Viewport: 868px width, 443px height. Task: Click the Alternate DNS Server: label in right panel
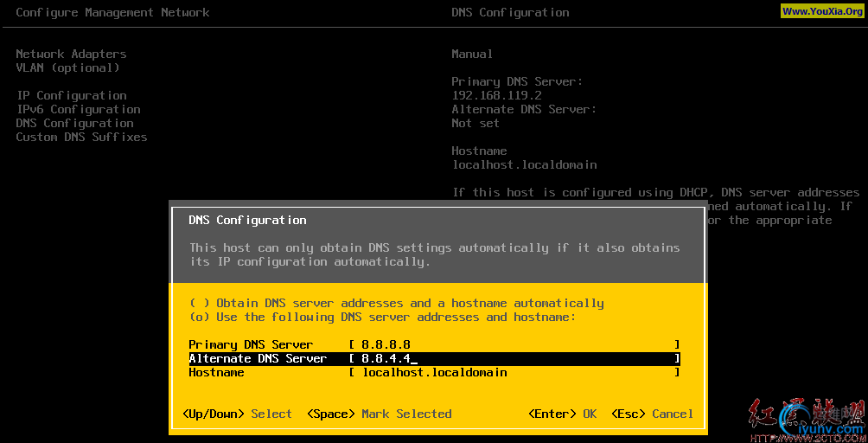pyautogui.click(x=524, y=109)
